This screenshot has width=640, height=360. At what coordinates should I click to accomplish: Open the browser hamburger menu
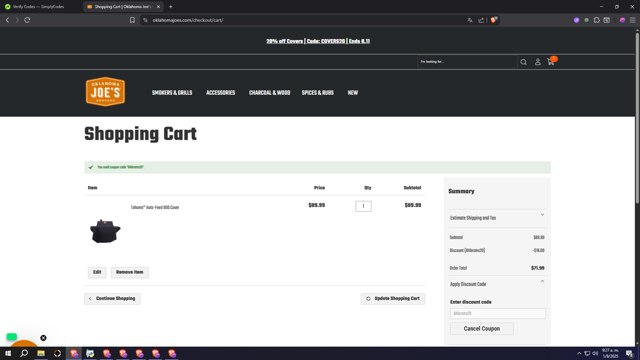point(633,20)
